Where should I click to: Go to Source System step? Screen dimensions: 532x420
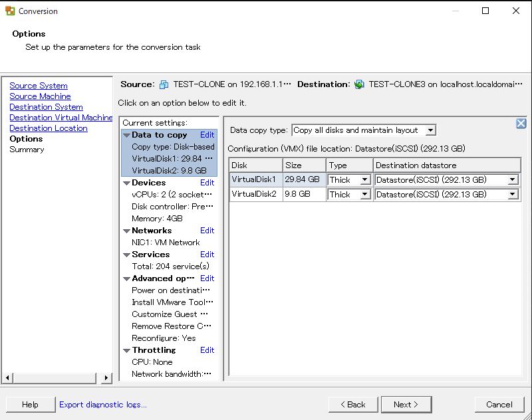(x=39, y=86)
